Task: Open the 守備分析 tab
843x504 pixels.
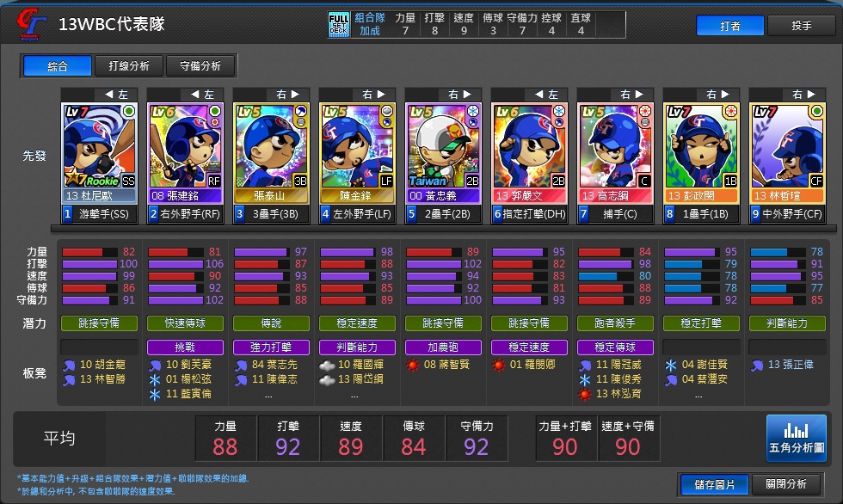Action: click(x=200, y=66)
